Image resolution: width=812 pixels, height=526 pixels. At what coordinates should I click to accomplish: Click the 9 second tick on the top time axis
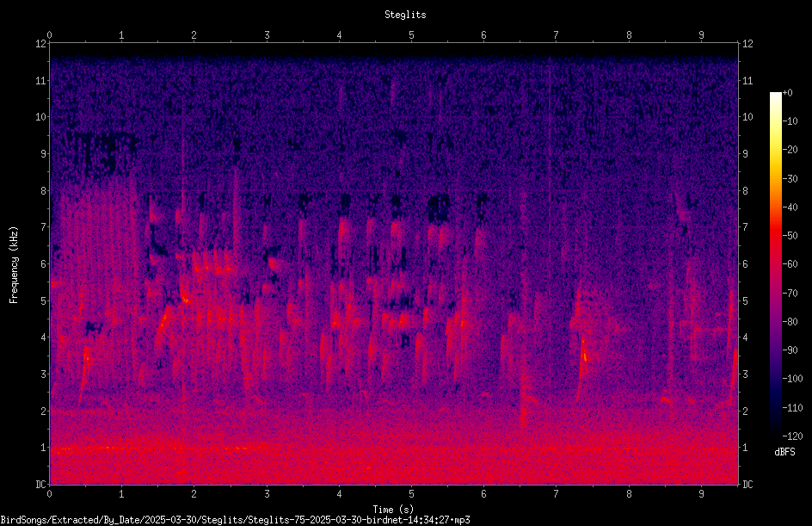click(701, 35)
